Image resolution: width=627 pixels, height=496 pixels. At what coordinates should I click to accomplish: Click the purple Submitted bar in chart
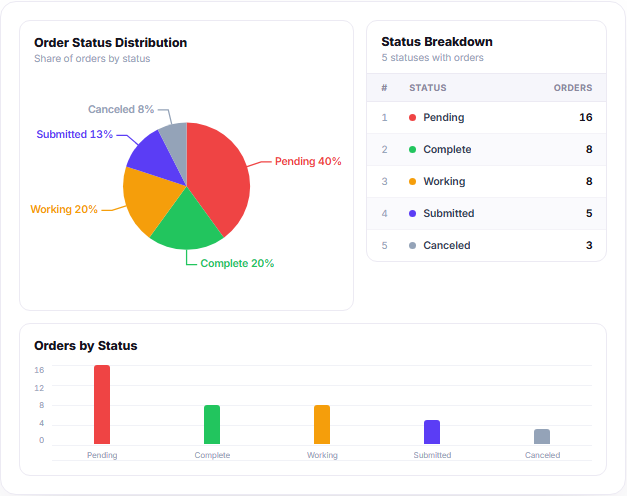(x=432, y=432)
